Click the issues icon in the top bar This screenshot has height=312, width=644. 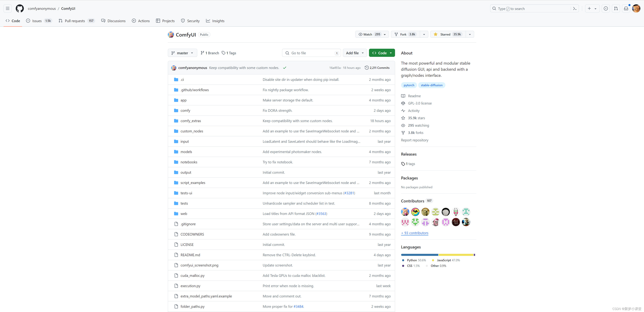[605, 8]
